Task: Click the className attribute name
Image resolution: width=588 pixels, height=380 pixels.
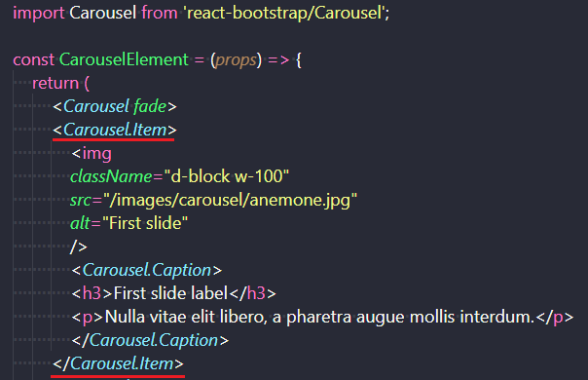Action: pos(111,176)
